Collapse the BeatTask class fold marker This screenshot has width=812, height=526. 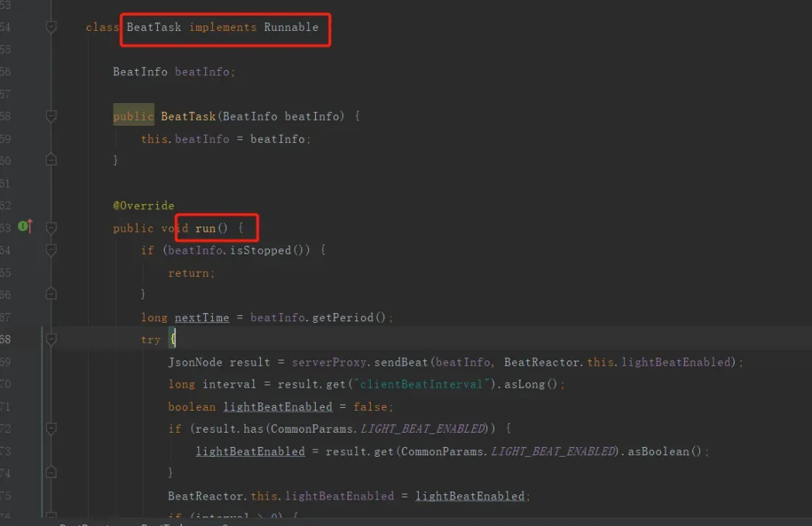click(51, 27)
